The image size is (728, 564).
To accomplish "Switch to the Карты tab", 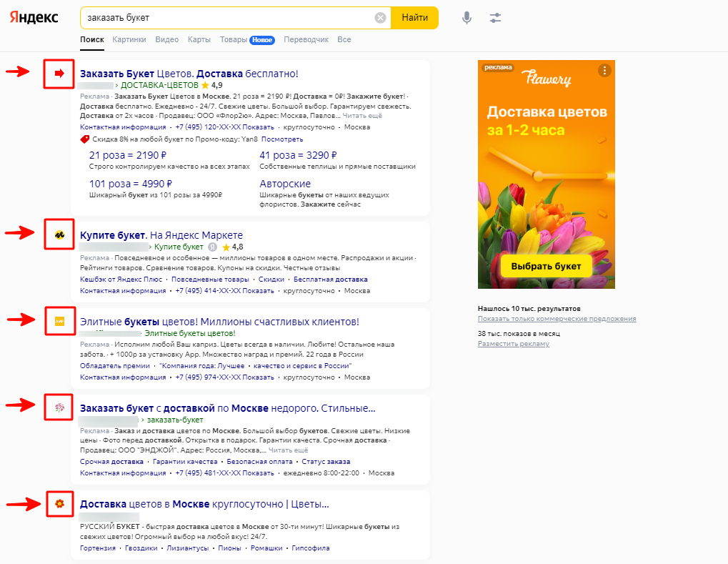I will [199, 40].
